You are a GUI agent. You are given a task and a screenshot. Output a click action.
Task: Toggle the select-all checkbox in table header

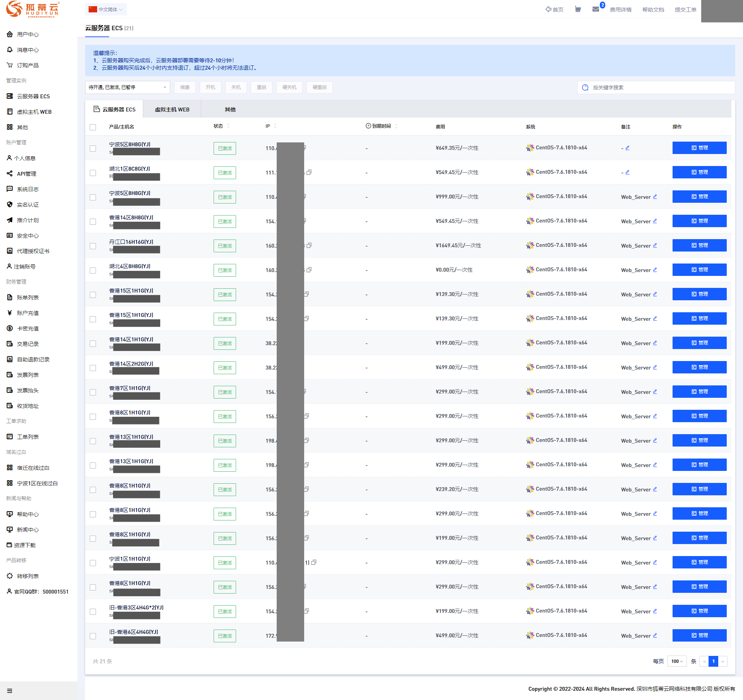click(93, 127)
